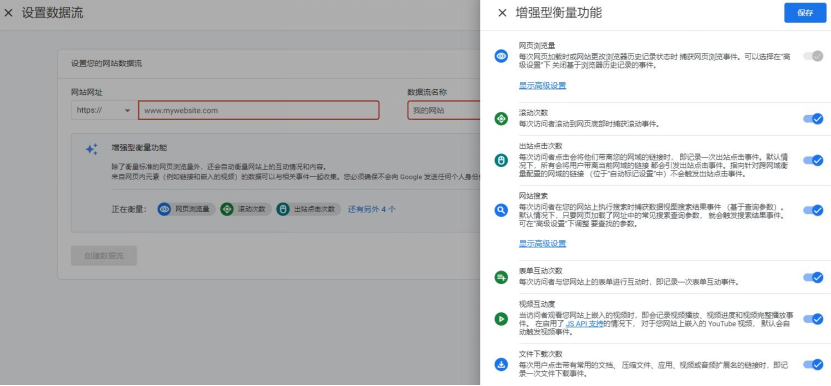Click the 滚动次数 green icon in panel

(x=501, y=119)
